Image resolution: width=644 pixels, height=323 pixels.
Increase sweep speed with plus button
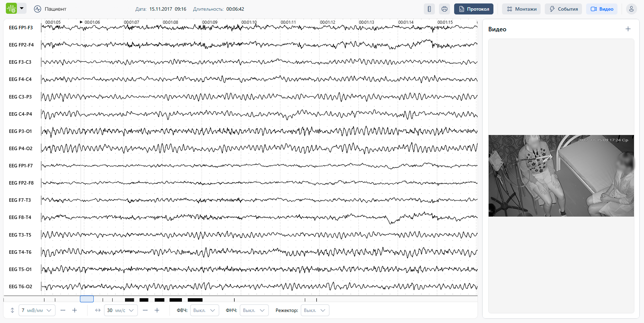[x=157, y=310]
